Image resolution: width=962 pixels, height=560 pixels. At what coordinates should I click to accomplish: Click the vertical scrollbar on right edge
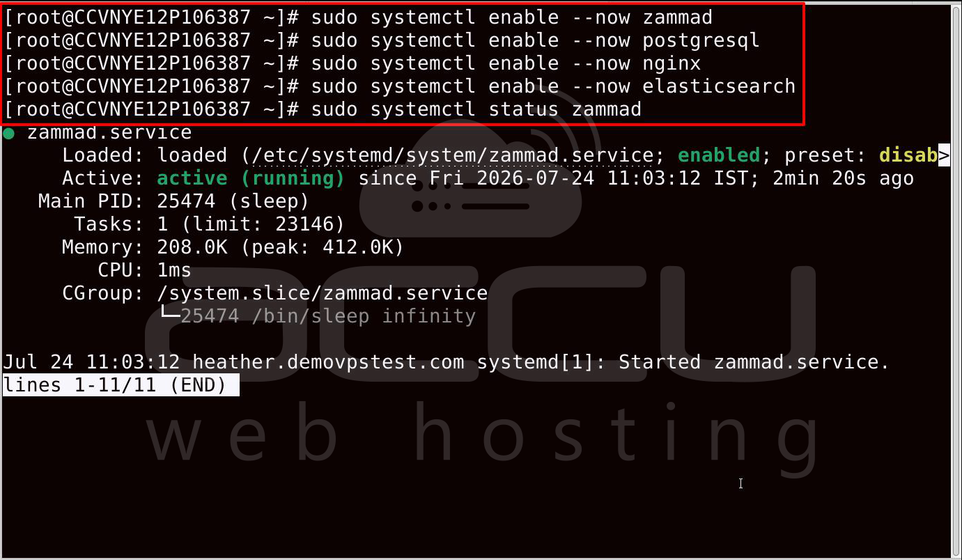[x=956, y=280]
